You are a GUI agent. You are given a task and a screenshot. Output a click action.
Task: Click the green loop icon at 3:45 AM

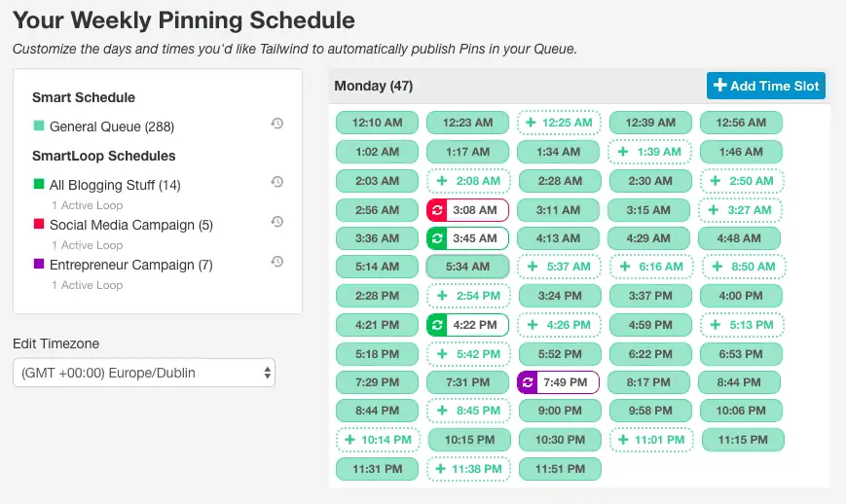click(437, 238)
